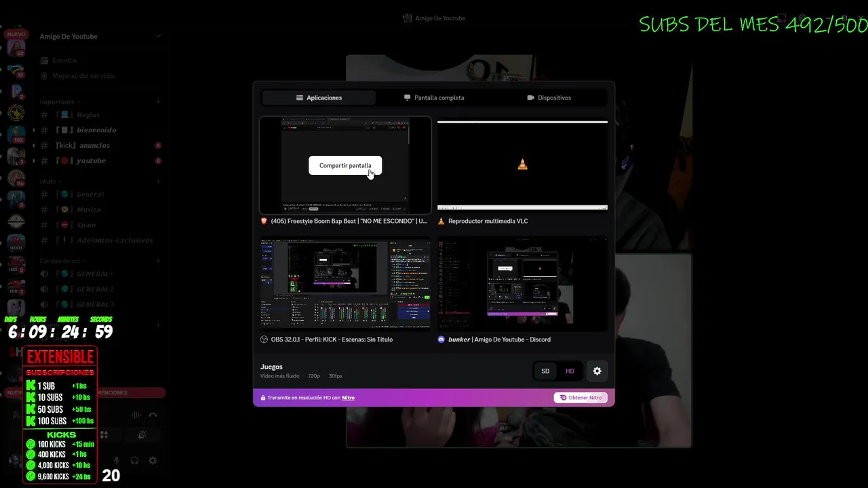Select Discord bunker window preview
Image resolution: width=868 pixels, height=488 pixels.
click(522, 283)
